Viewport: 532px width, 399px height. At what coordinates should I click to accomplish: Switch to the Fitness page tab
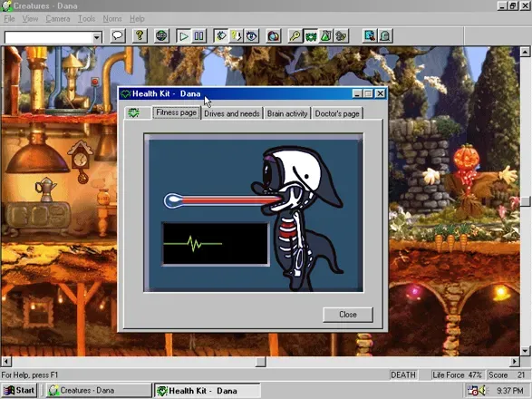[176, 112]
